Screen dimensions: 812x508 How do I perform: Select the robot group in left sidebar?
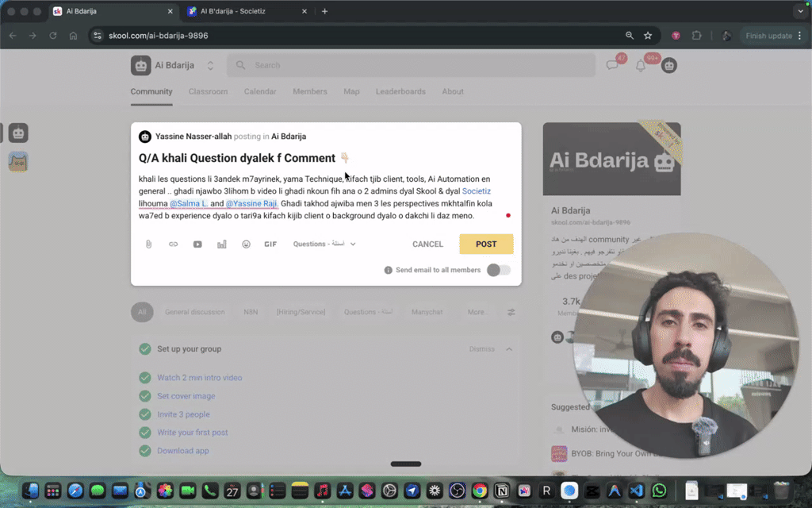pyautogui.click(x=18, y=133)
